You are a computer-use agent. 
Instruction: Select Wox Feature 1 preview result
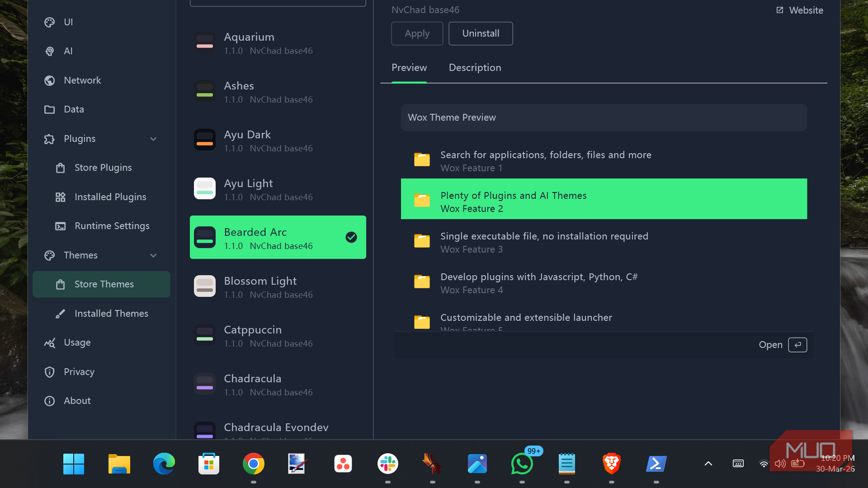point(604,161)
